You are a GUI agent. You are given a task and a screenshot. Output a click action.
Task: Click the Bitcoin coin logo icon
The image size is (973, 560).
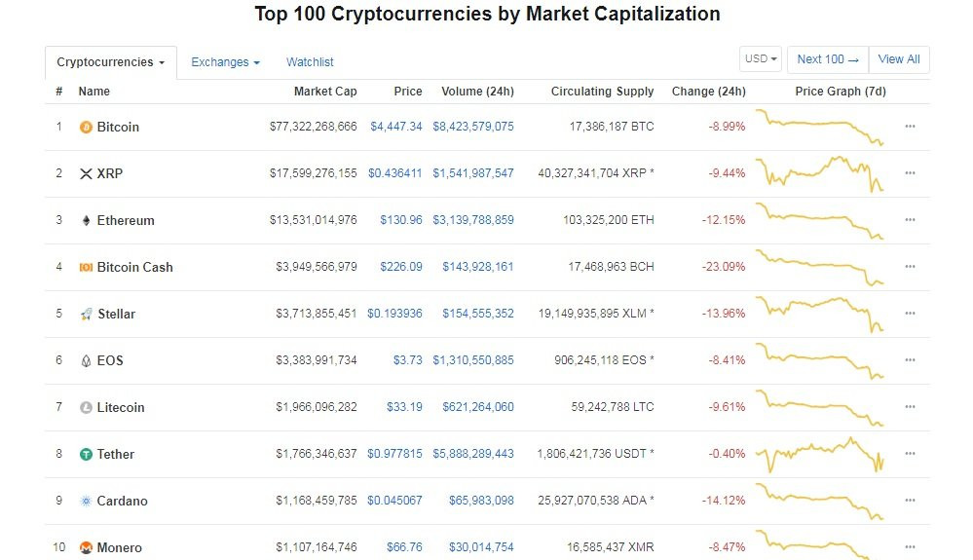pos(86,128)
